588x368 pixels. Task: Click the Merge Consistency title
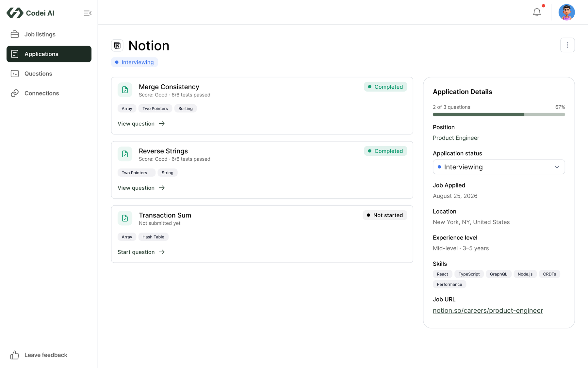pyautogui.click(x=169, y=87)
